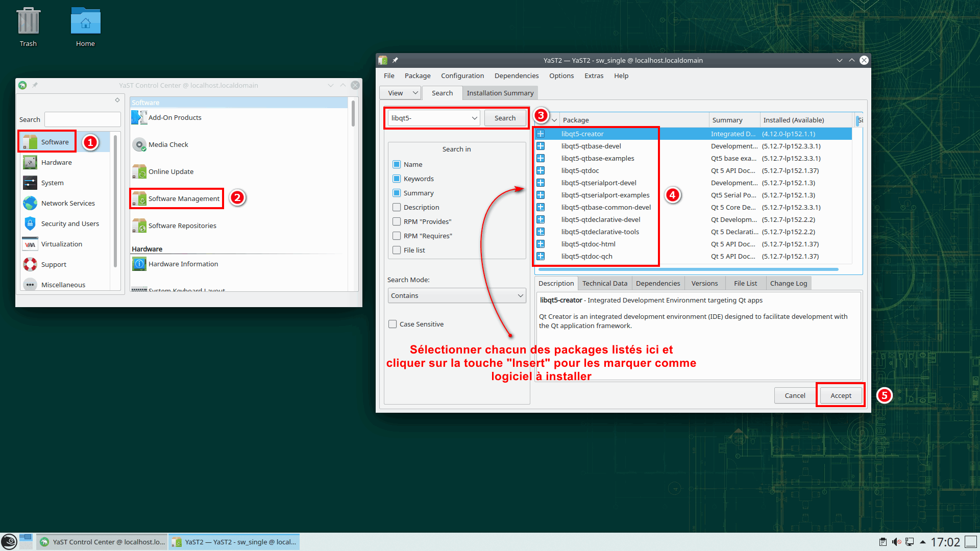
Task: Click install status icon for libqt5-qtdoc
Action: pos(541,170)
